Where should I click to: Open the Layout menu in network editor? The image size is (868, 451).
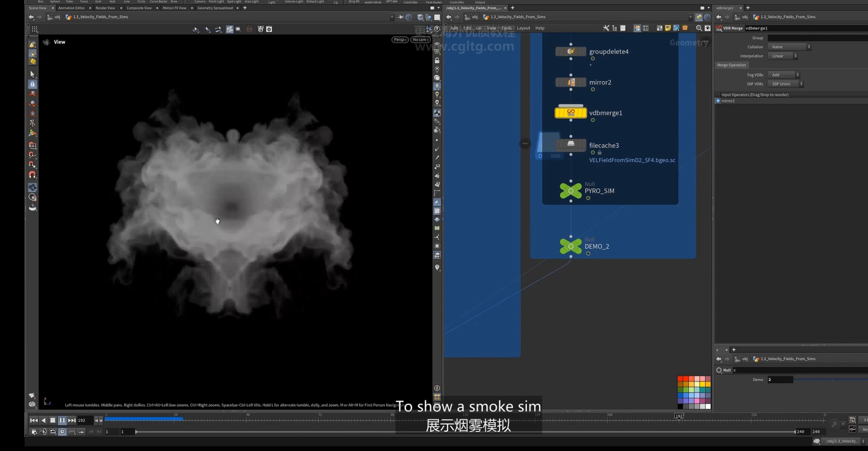pos(523,28)
